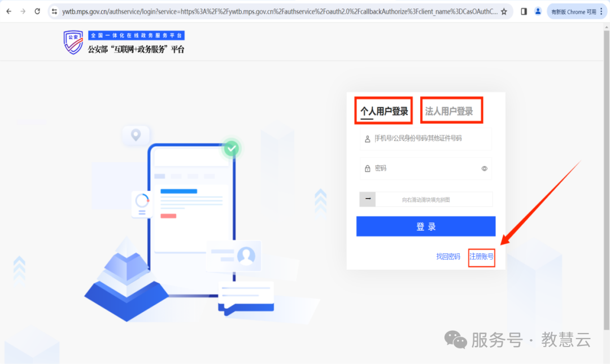Toggle password visibility eye icon
The height and width of the screenshot is (364, 610).
(x=484, y=168)
